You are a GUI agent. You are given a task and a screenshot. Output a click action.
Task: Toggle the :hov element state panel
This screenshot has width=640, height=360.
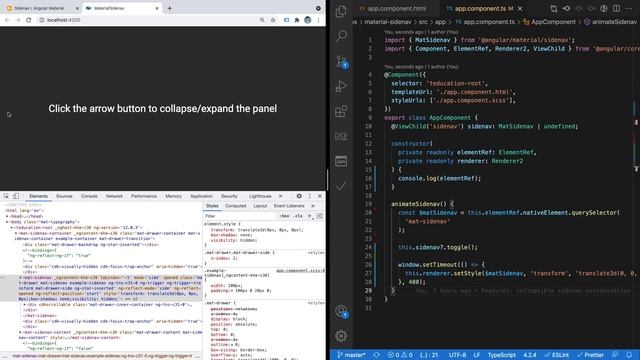[x=285, y=216]
